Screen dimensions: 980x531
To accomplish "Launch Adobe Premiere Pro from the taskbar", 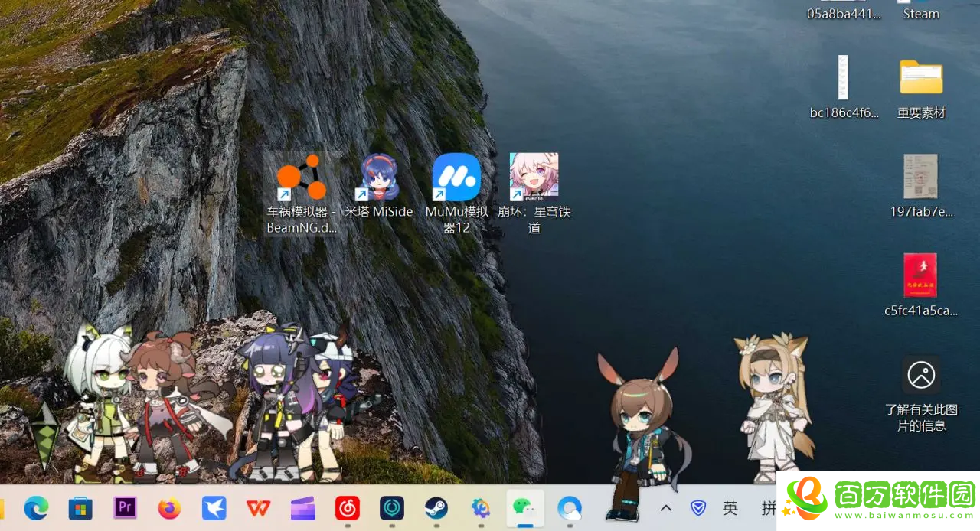I will click(x=125, y=507).
